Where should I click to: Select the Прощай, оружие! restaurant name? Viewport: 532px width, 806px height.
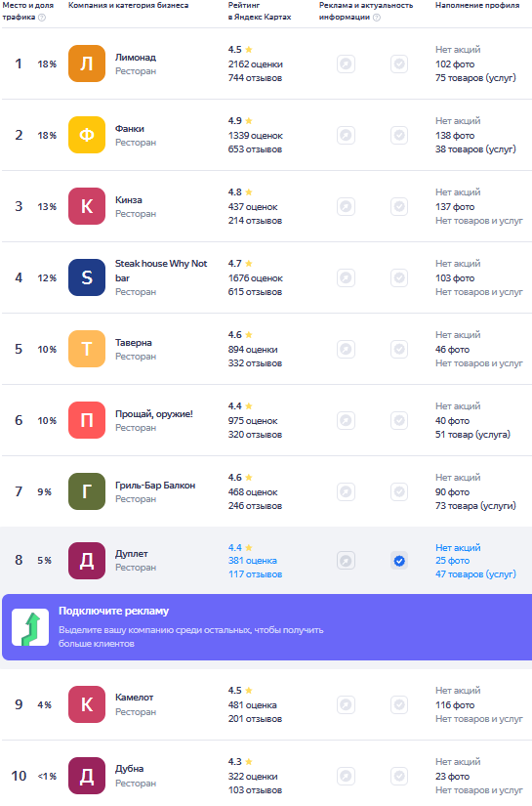[154, 414]
